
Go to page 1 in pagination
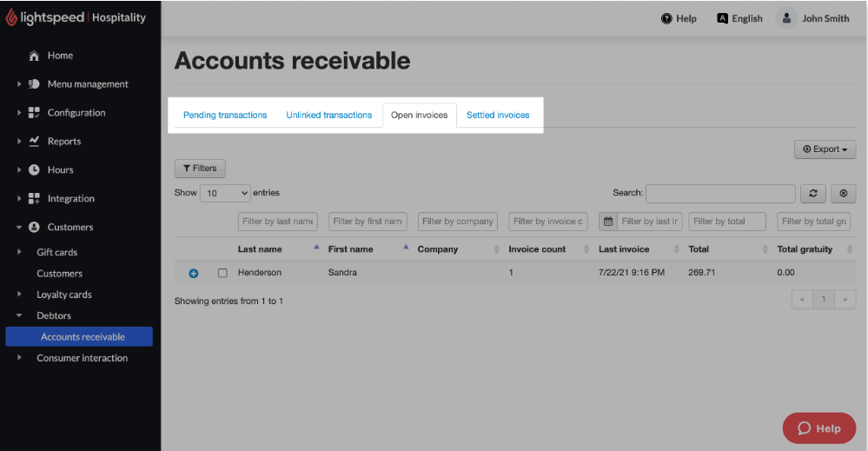tap(824, 300)
